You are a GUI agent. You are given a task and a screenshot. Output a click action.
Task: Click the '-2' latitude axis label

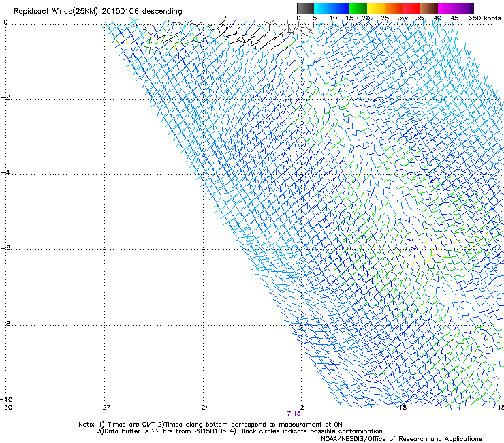(5, 97)
